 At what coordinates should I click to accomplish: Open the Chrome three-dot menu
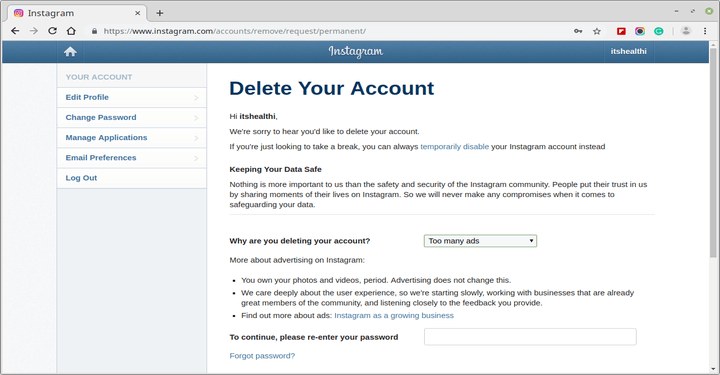(x=705, y=31)
